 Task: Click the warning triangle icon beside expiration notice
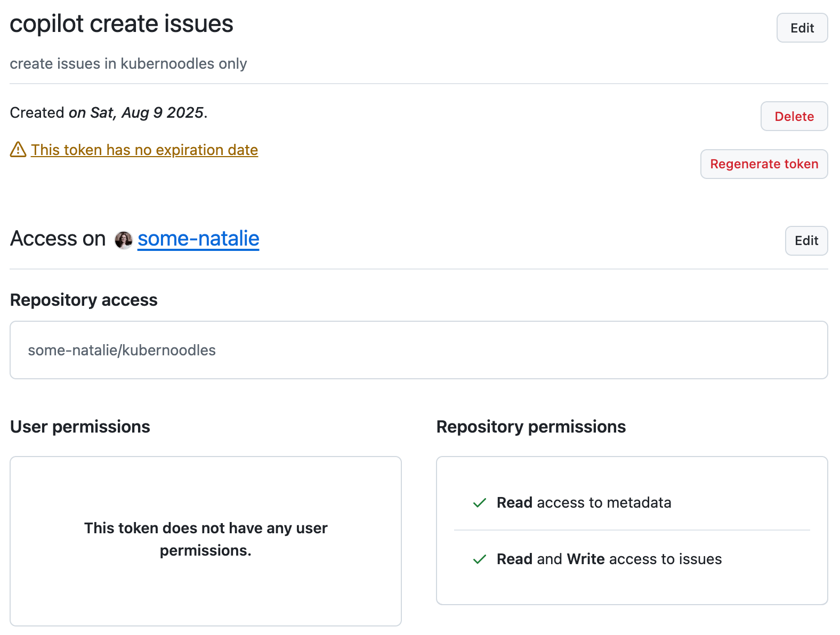tap(18, 150)
